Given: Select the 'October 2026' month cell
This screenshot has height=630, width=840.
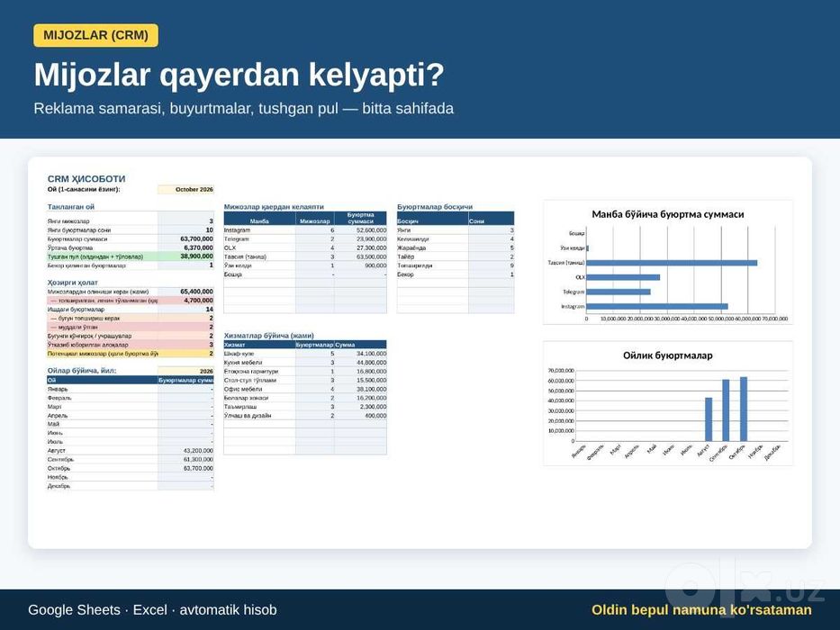Looking at the screenshot, I should click(x=185, y=189).
